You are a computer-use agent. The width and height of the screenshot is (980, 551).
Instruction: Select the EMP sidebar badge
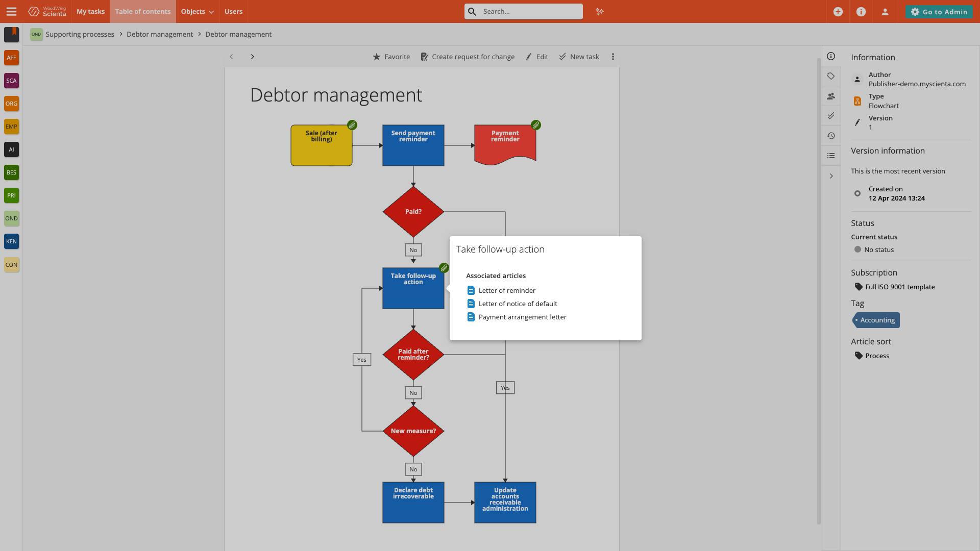click(x=11, y=127)
